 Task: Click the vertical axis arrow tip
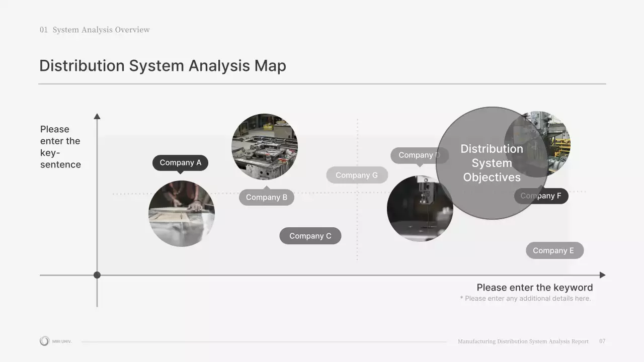97,116
